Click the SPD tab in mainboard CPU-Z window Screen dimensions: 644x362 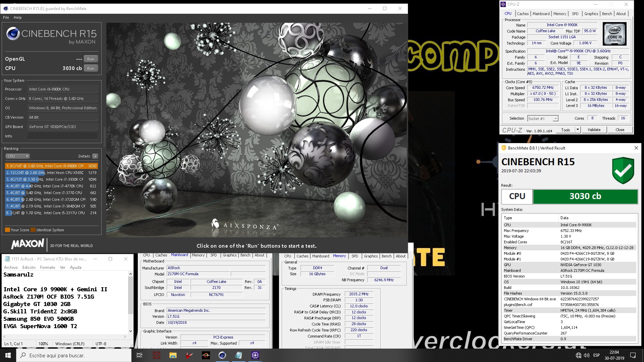(213, 255)
